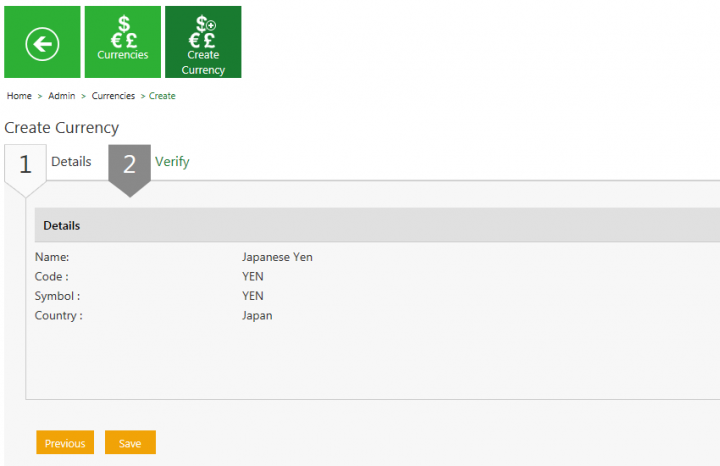Viewport: 720px width, 466px height.
Task: Click the Japanese Yen name value
Action: [x=277, y=257]
